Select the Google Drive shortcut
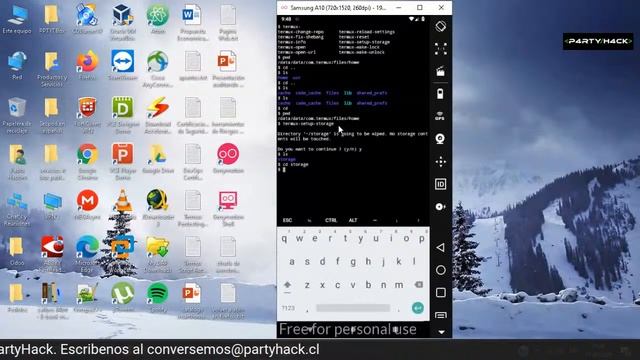 tap(158, 159)
